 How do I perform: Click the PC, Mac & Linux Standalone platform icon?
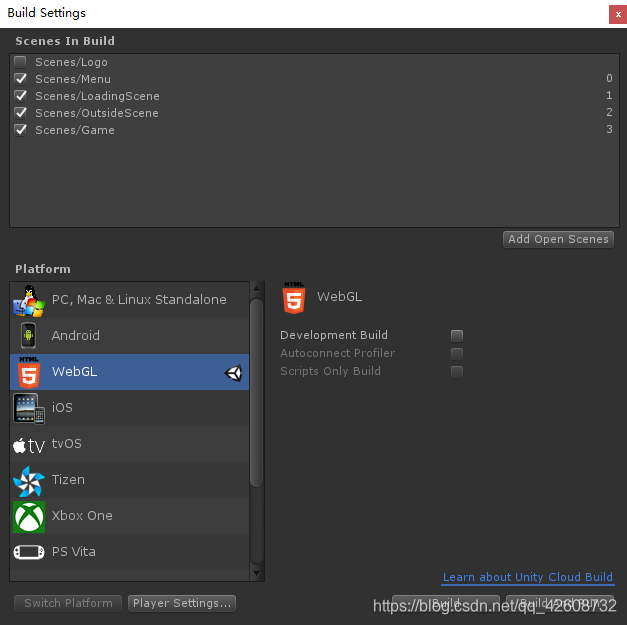29,301
